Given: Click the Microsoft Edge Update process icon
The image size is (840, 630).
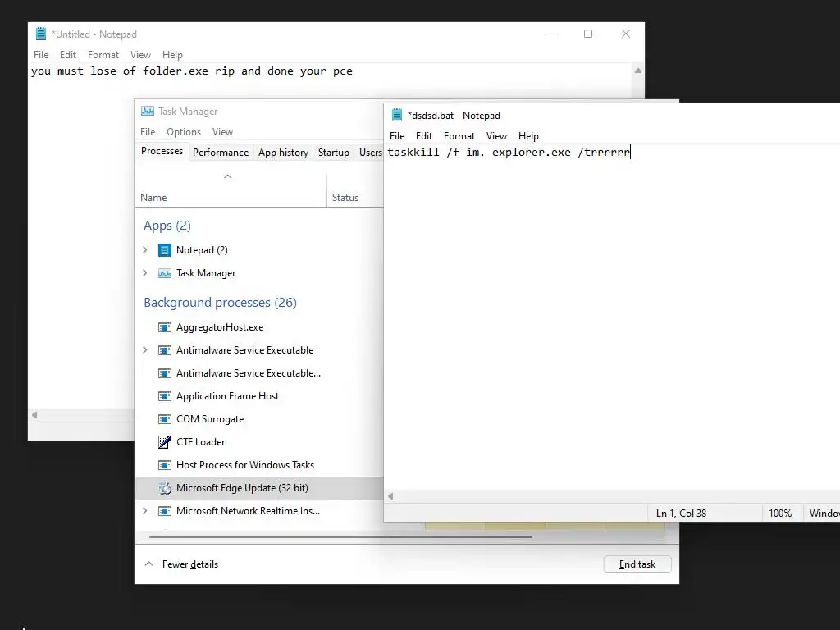Looking at the screenshot, I should coord(164,488).
